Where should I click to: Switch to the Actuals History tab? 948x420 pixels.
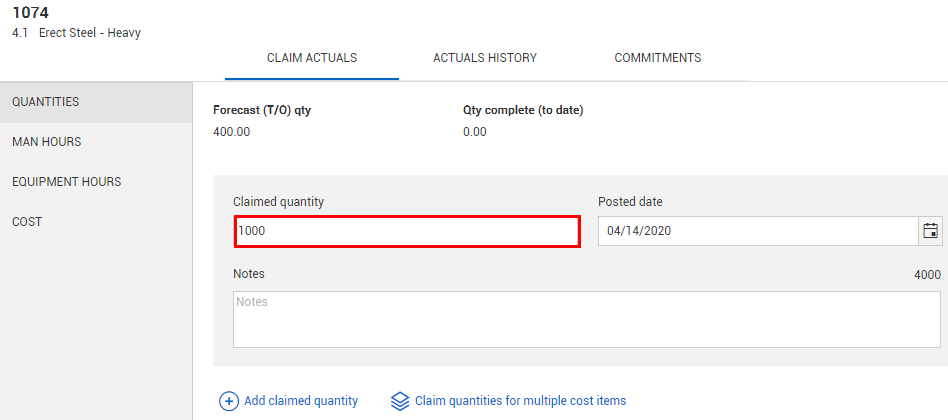485,58
